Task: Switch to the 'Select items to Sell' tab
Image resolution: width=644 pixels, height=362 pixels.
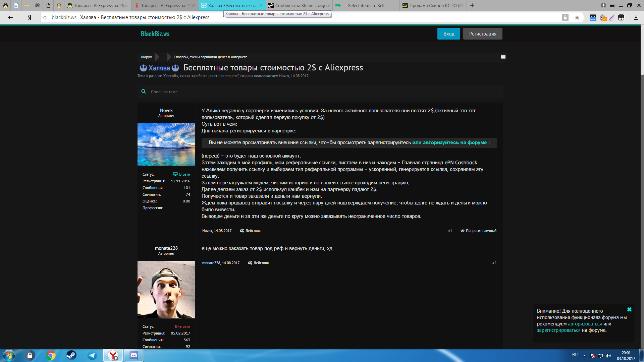Action: (x=366, y=5)
